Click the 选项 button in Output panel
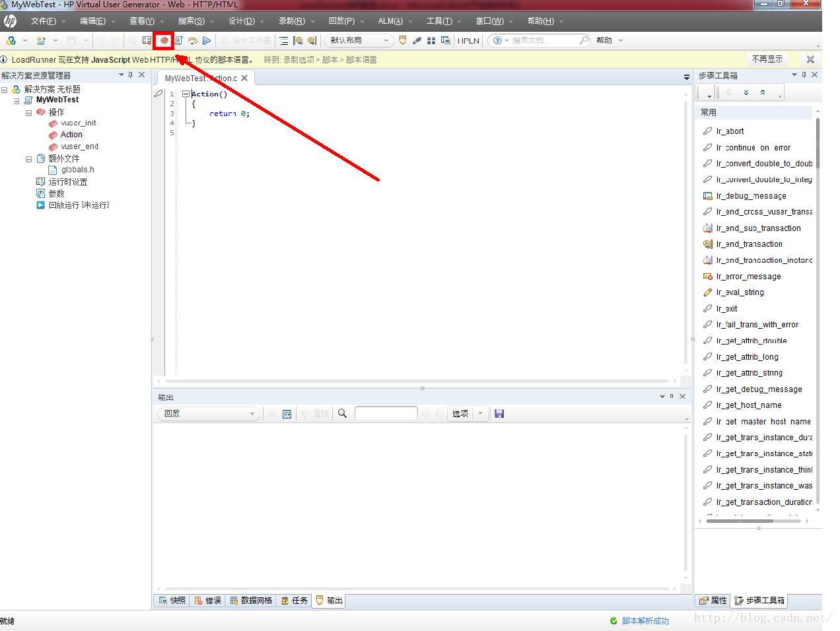This screenshot has width=840, height=631. [460, 414]
